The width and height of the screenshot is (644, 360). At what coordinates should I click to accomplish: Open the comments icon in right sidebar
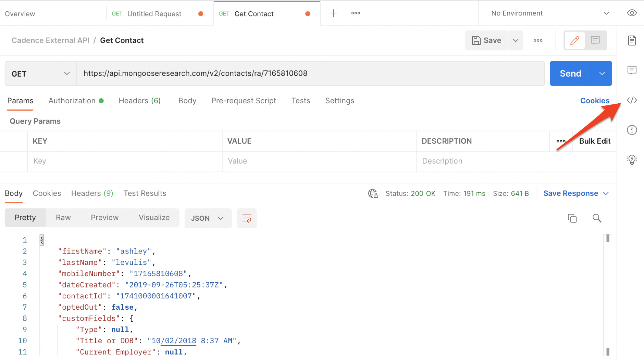(x=632, y=70)
